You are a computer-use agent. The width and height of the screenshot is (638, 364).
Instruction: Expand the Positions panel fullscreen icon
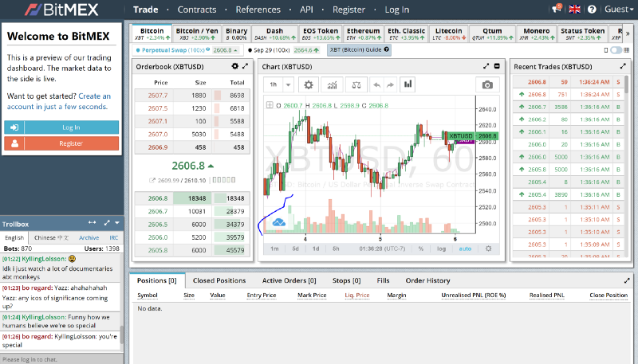click(x=627, y=280)
